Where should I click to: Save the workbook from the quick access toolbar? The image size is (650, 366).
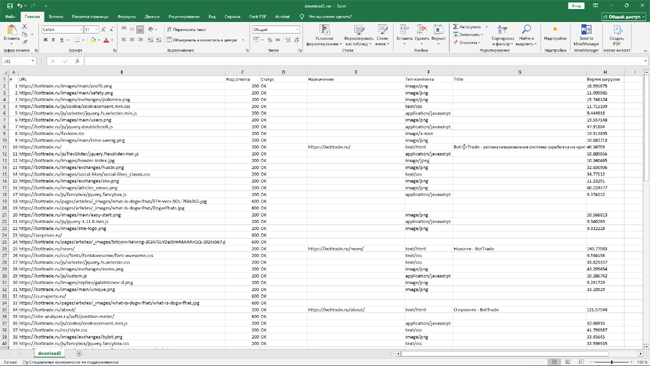pyautogui.click(x=10, y=6)
